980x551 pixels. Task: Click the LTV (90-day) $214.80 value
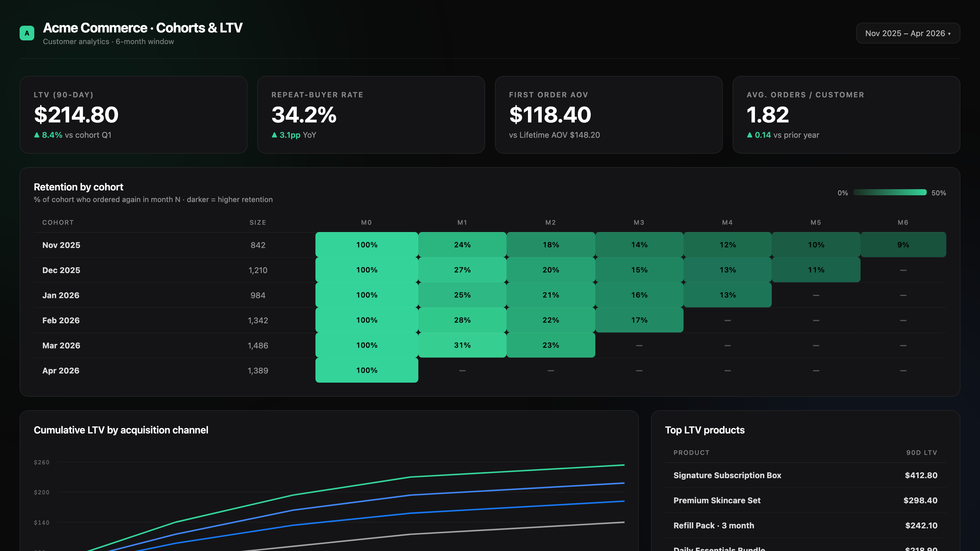click(76, 114)
